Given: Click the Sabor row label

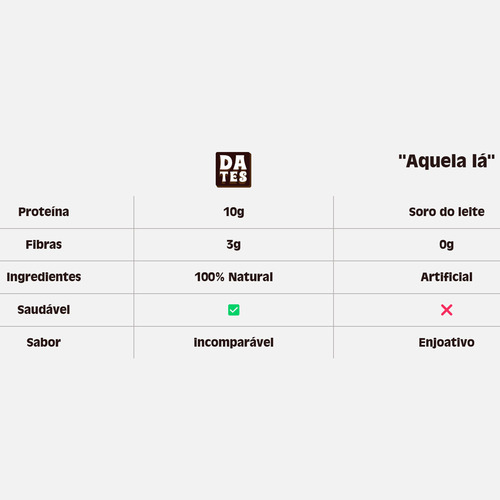Looking at the screenshot, I should pyautogui.click(x=44, y=342).
